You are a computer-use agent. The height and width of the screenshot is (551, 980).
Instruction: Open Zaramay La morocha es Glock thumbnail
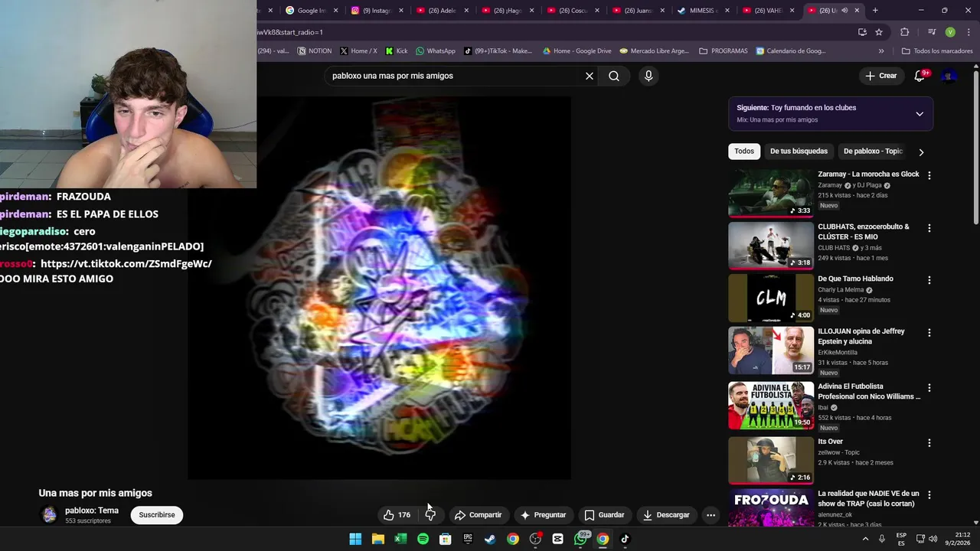point(771,193)
